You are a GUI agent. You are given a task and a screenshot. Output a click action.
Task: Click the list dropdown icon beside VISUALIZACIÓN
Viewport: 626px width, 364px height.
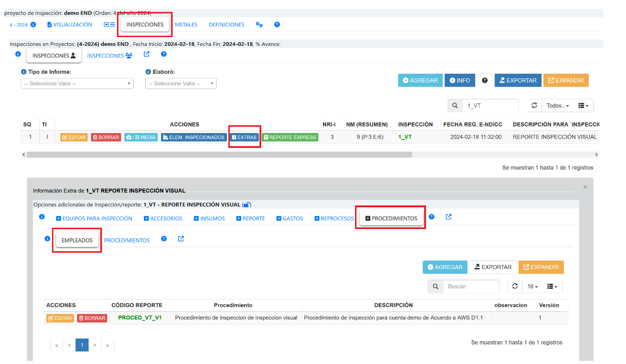click(110, 25)
